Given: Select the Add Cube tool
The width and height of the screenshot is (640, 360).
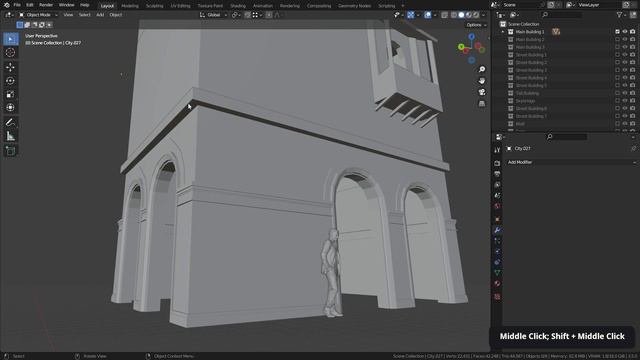Looking at the screenshot, I should click(11, 151).
